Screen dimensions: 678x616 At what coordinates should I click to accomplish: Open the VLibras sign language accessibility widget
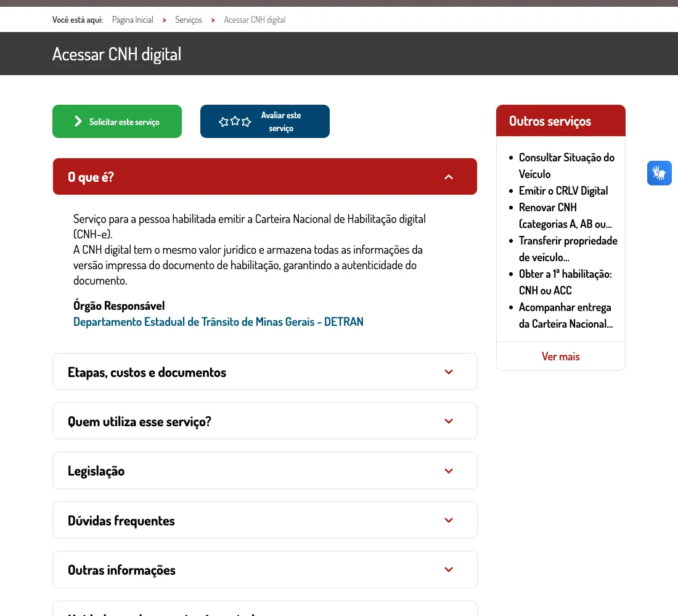pyautogui.click(x=659, y=173)
